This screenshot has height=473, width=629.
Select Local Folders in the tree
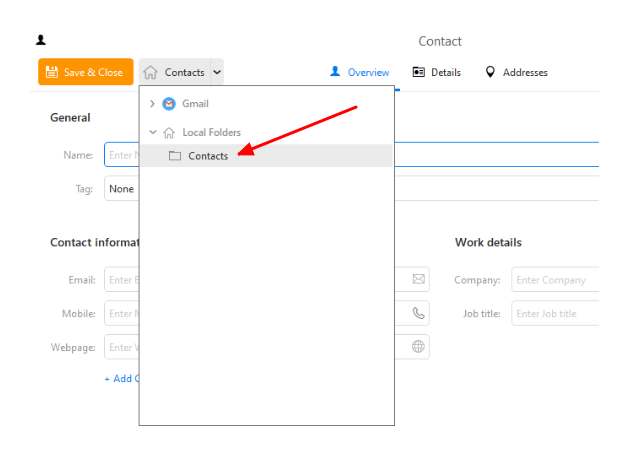211,132
